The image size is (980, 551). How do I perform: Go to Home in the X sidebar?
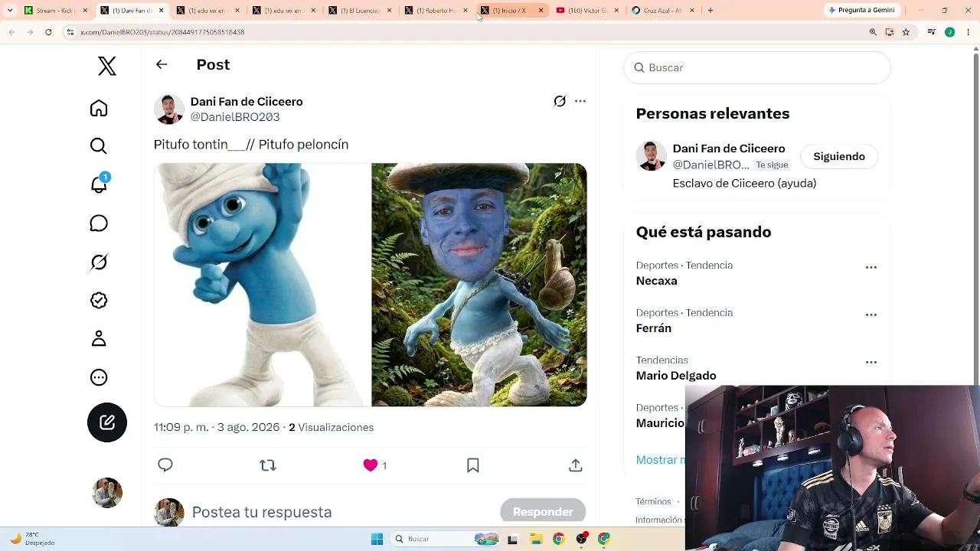(99, 108)
